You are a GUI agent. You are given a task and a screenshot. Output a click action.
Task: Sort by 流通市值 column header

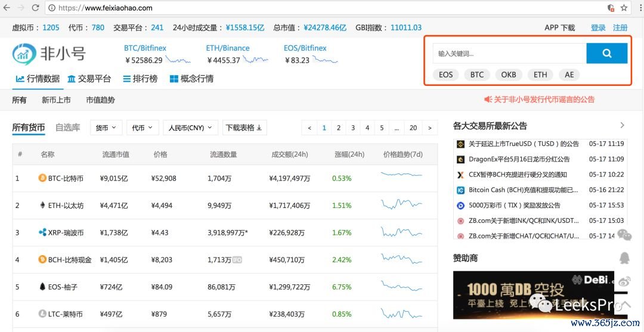[116, 155]
